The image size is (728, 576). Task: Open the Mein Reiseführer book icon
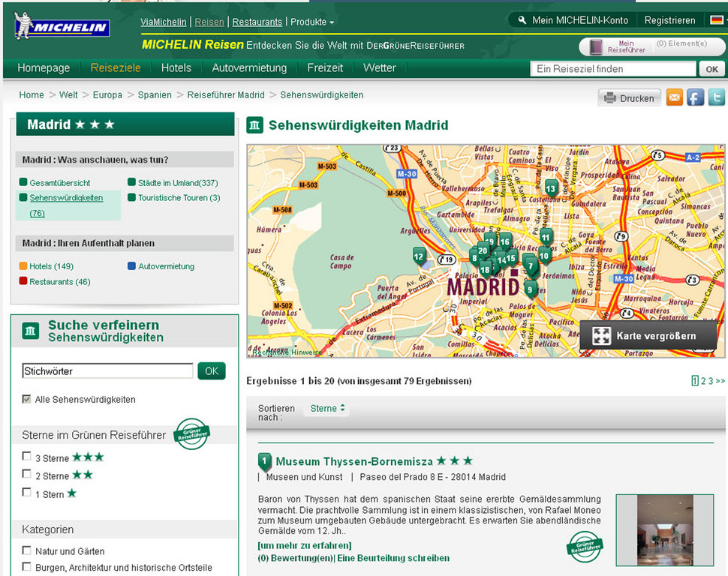pyautogui.click(x=596, y=47)
